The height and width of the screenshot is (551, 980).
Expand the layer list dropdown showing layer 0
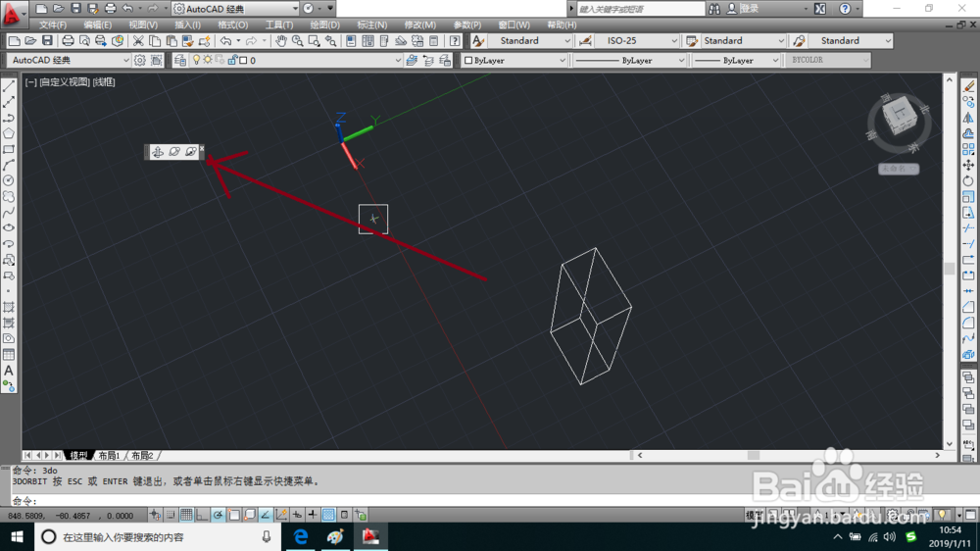398,61
